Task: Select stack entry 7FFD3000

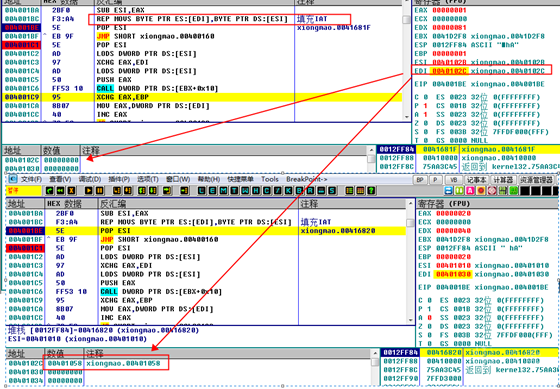Action: pyautogui.click(x=441, y=379)
